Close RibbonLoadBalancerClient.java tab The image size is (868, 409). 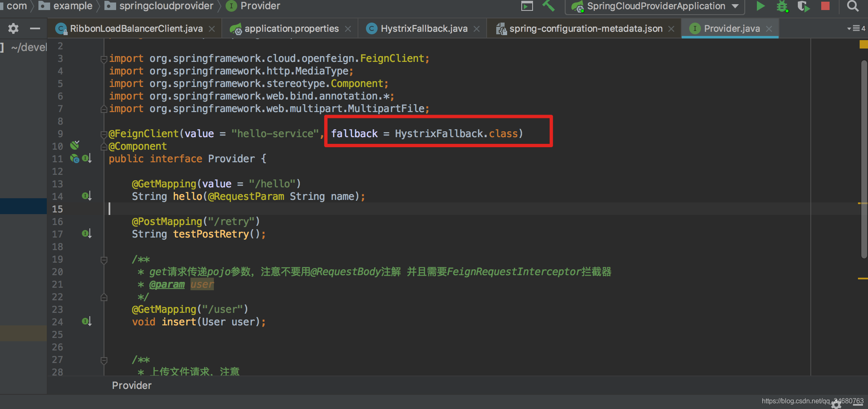pos(212,29)
